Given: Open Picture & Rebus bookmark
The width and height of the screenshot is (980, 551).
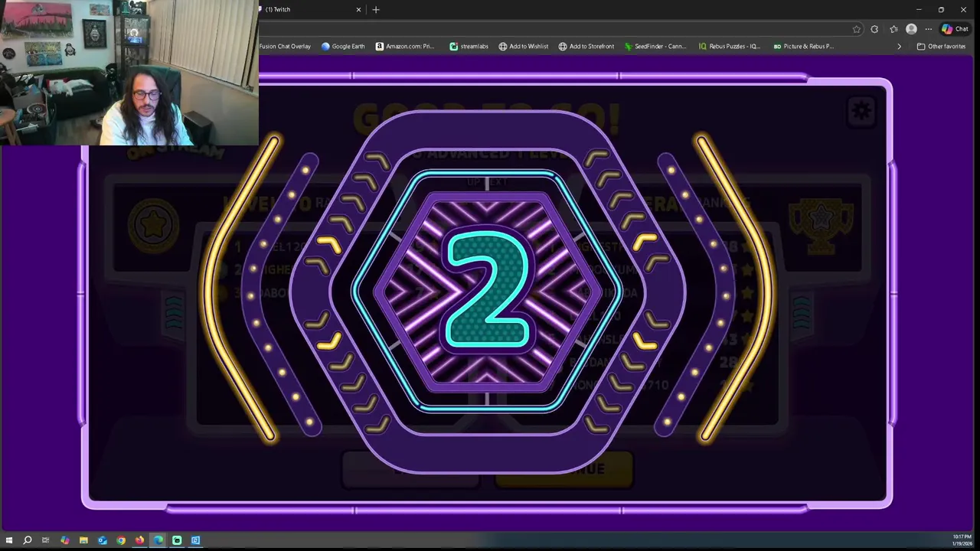Looking at the screenshot, I should 803,46.
